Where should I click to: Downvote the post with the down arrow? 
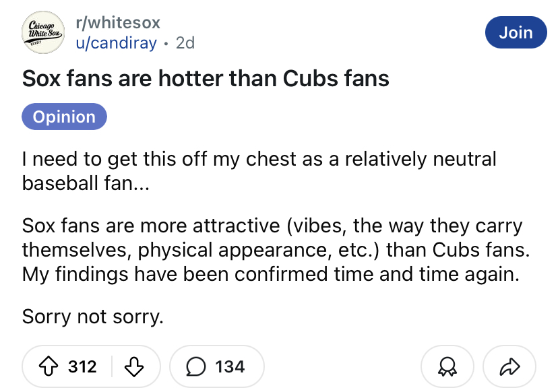coord(134,367)
